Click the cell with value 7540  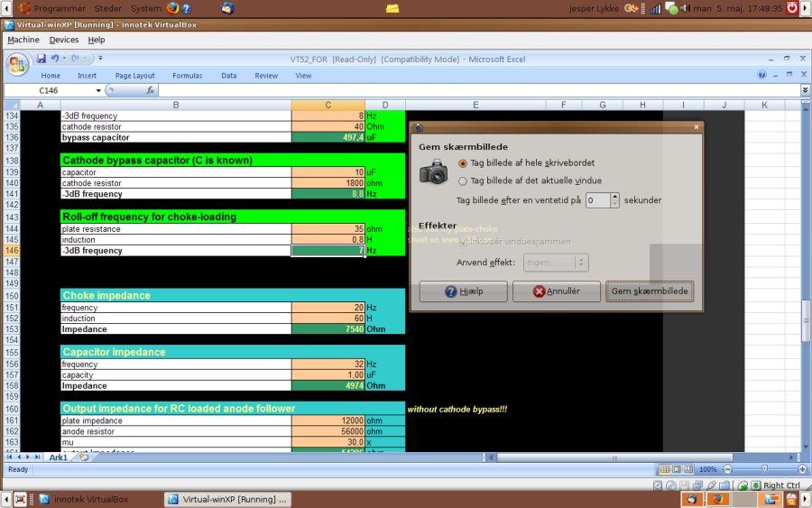pos(328,329)
